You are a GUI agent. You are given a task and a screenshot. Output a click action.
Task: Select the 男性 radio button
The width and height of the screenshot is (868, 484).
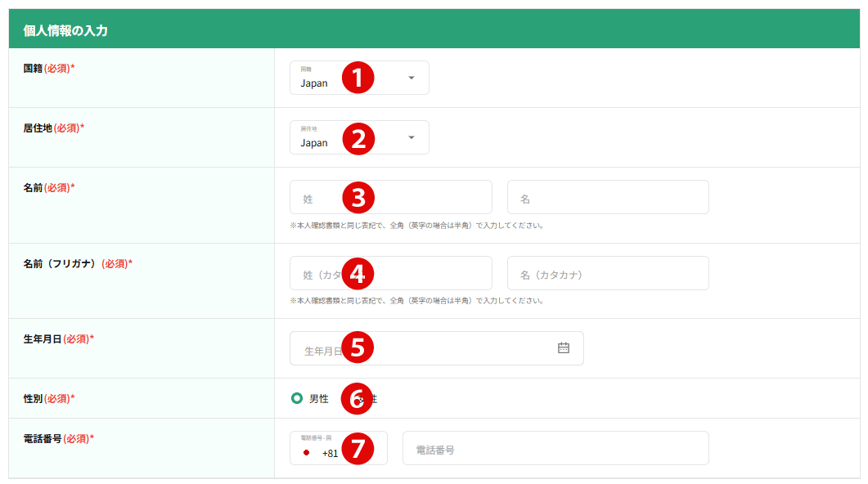tap(297, 398)
